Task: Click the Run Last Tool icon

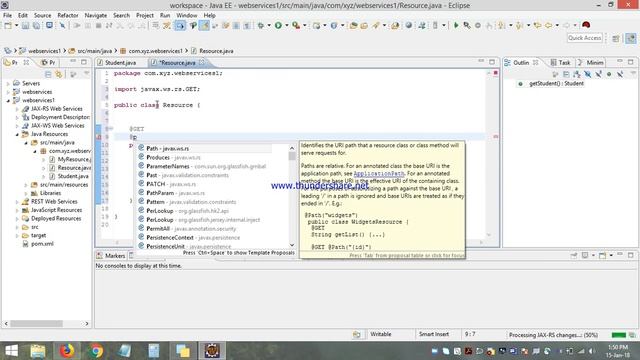Action: tap(296, 25)
